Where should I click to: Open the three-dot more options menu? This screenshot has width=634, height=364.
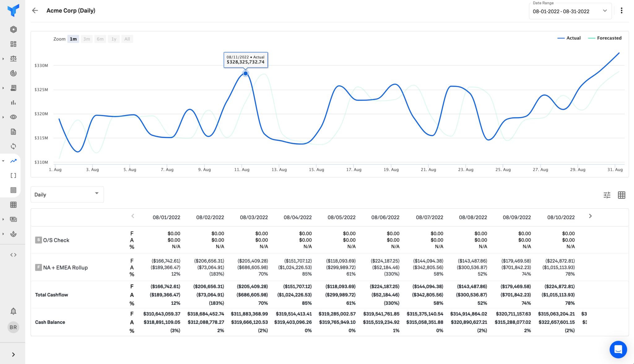coord(621,11)
